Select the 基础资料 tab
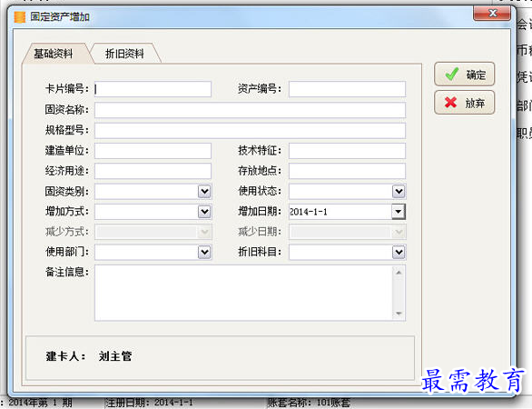532x409 pixels. 54,54
